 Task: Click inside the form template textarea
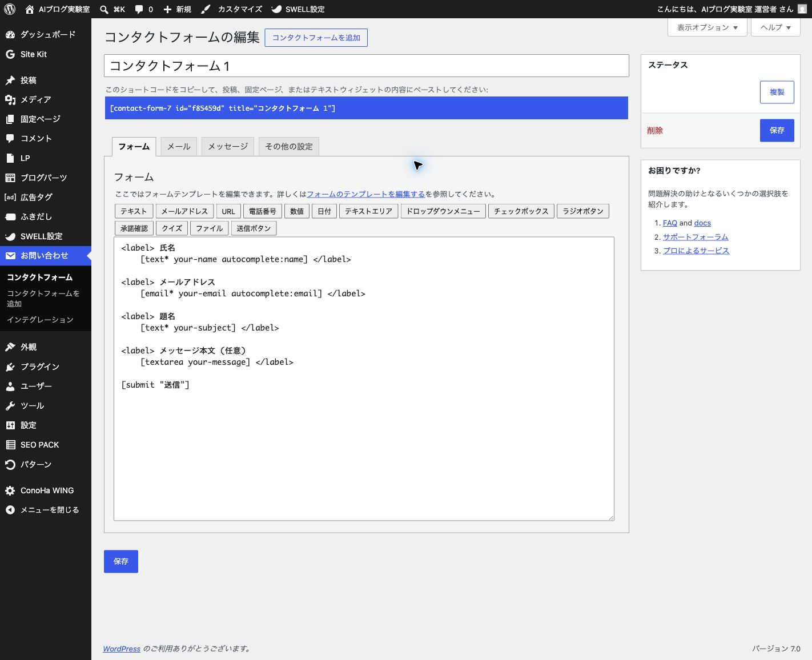364,379
